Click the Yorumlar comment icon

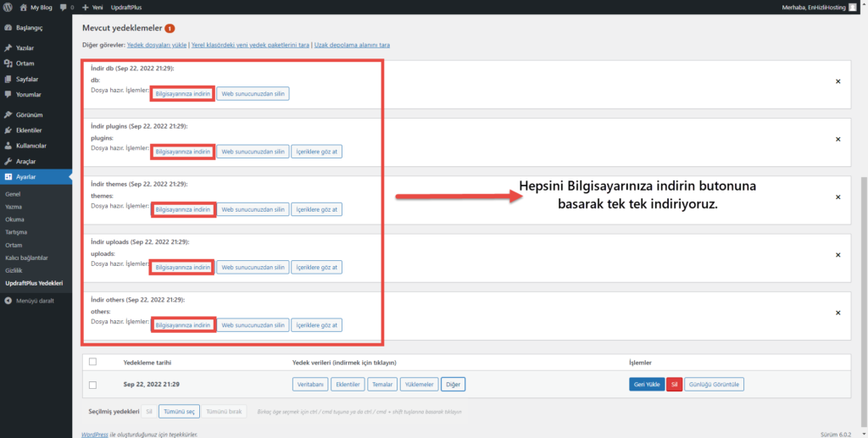click(8, 95)
